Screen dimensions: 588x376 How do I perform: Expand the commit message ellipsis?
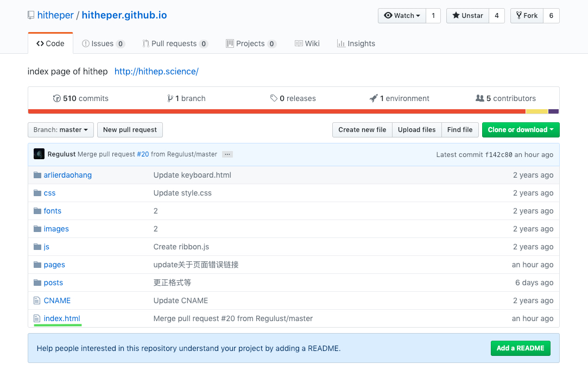tap(227, 154)
